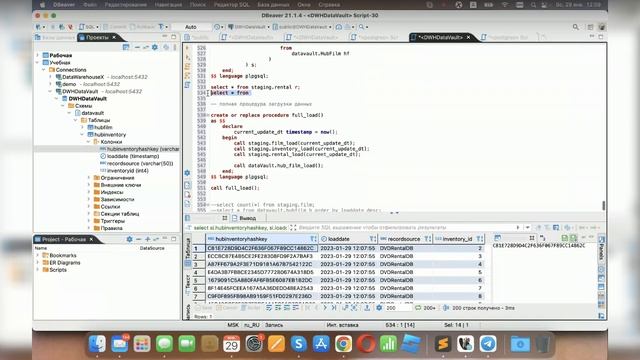Select the Колонки folder
This screenshot has width=640, height=360.
[108, 142]
